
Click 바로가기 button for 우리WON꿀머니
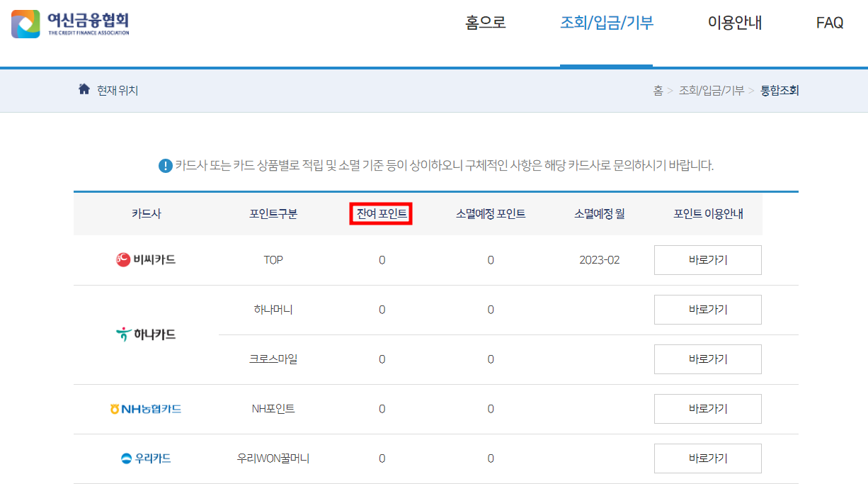pyautogui.click(x=708, y=458)
